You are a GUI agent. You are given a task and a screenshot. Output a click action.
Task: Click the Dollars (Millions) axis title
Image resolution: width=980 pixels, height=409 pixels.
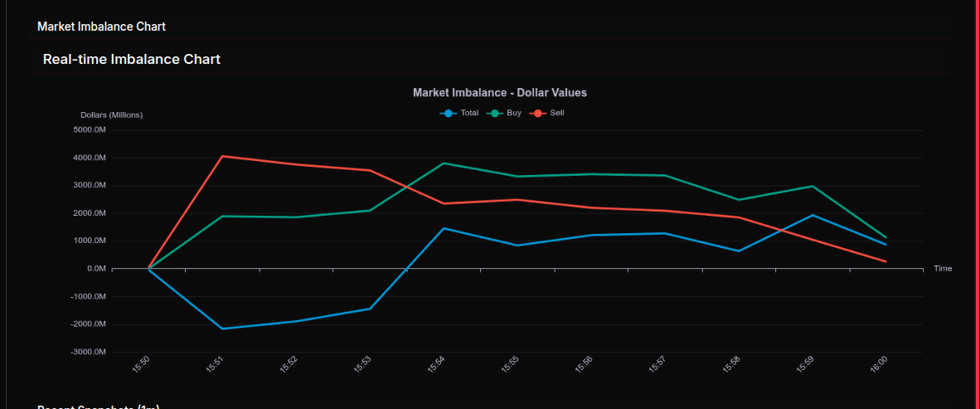pos(111,114)
